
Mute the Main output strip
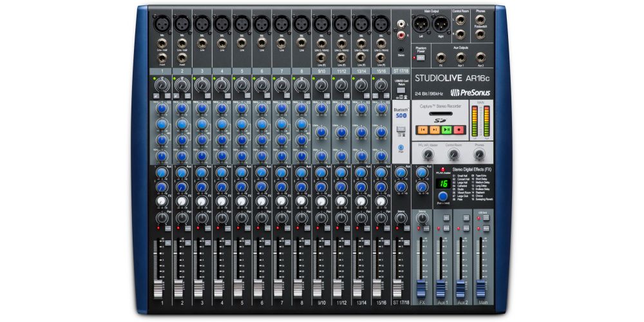486,228
